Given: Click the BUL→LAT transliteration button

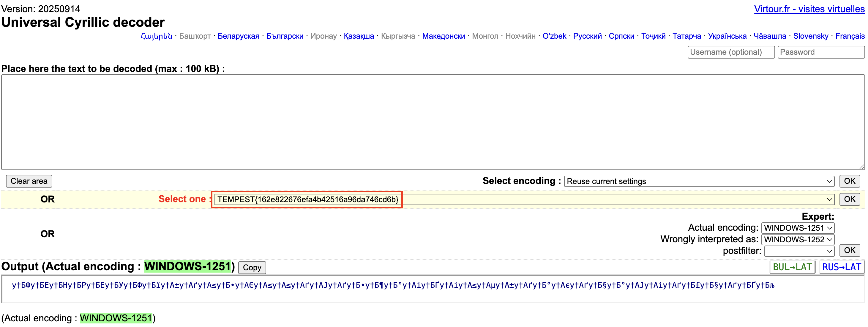Looking at the screenshot, I should tap(792, 267).
